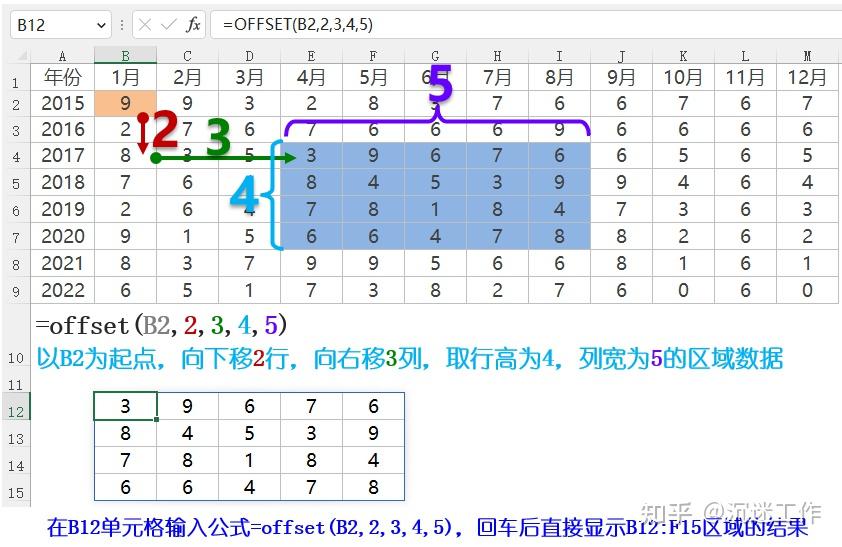Screen dimensions: 842x547
Task: Click the 2017 year cell
Action: click(62, 156)
